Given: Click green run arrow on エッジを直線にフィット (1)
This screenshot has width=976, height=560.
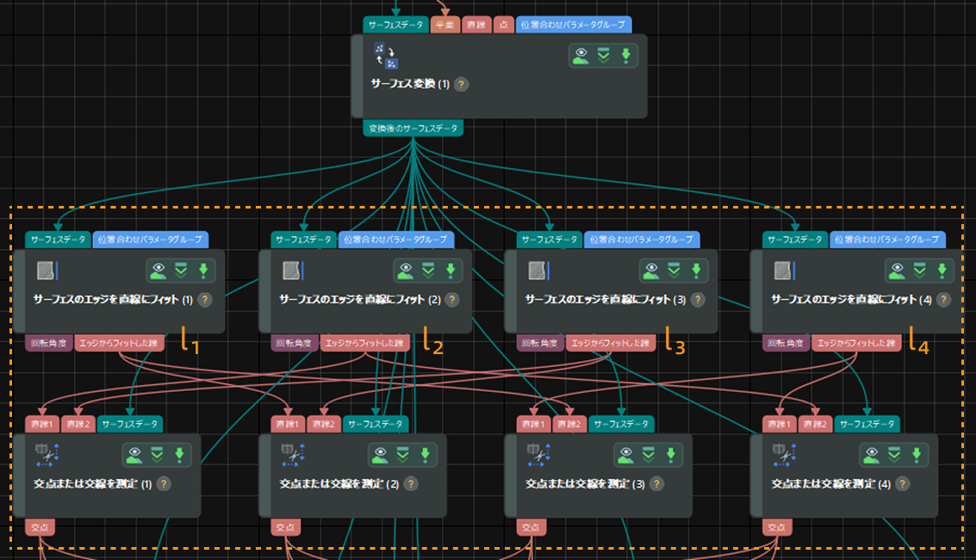Looking at the screenshot, I should pyautogui.click(x=203, y=271).
